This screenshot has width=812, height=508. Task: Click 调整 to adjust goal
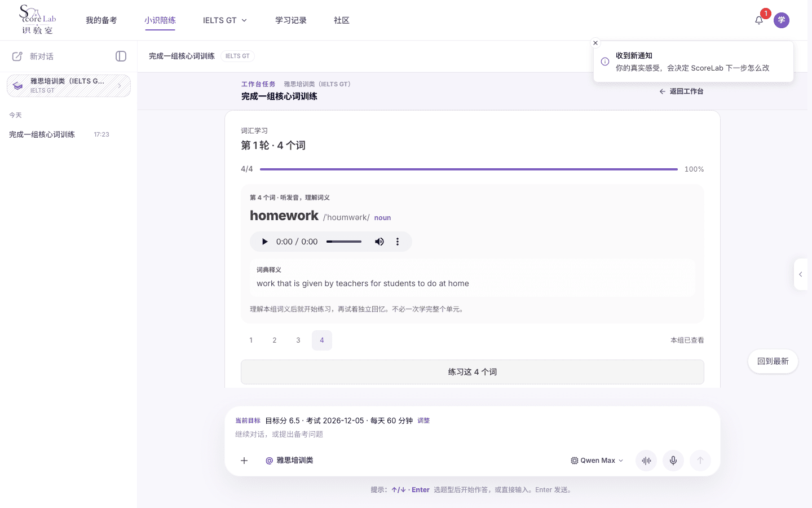click(423, 421)
